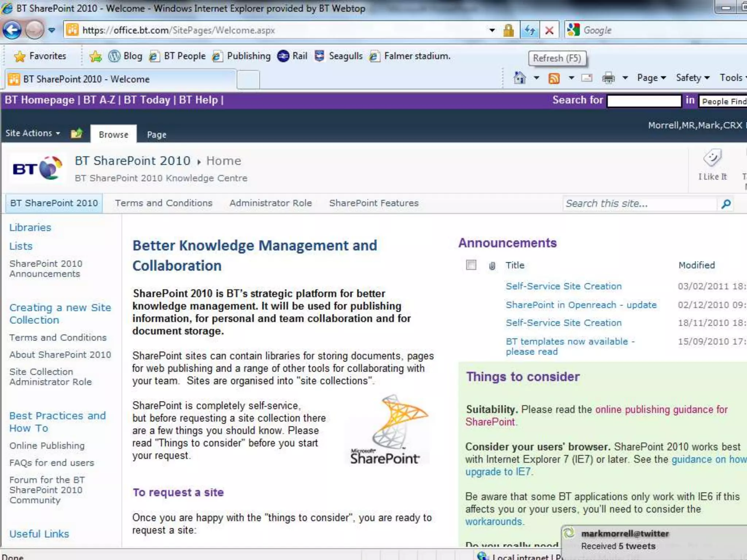
Task: Switch to the Page ribbon tab
Action: pyautogui.click(x=156, y=135)
